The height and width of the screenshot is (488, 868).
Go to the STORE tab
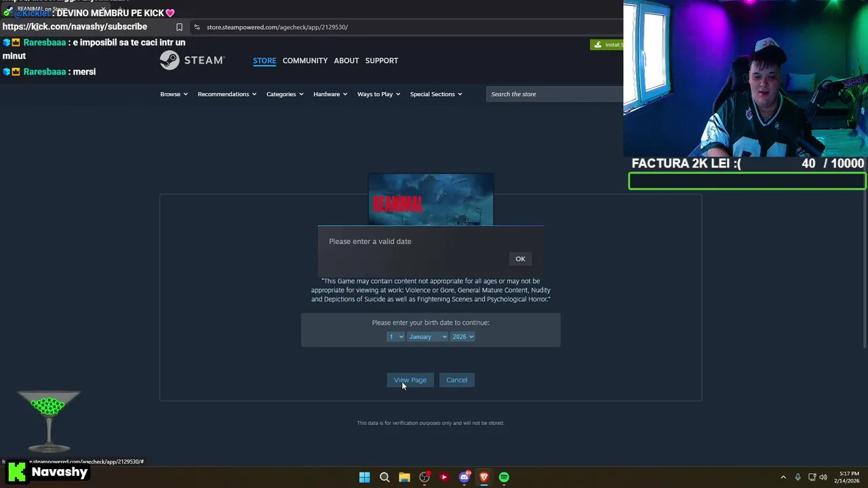click(x=264, y=60)
